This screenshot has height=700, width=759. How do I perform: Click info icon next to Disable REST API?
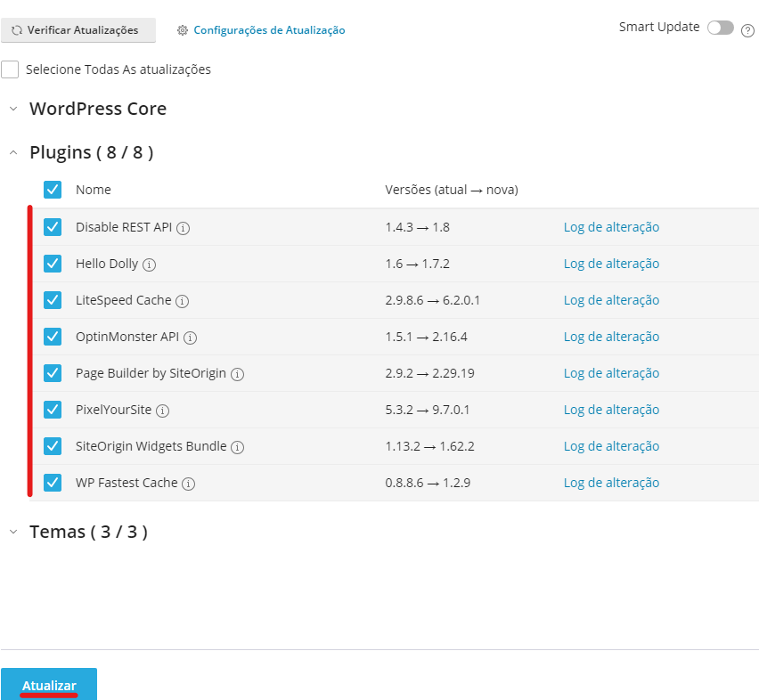tap(183, 228)
